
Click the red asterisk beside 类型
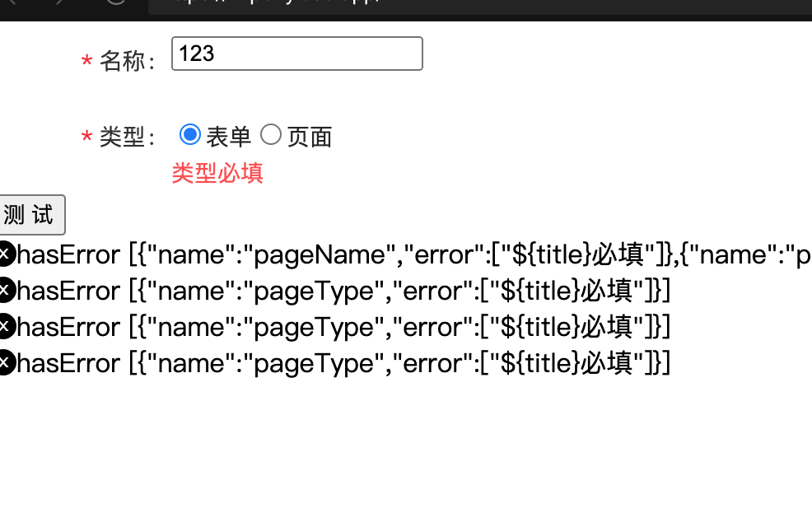tap(87, 139)
